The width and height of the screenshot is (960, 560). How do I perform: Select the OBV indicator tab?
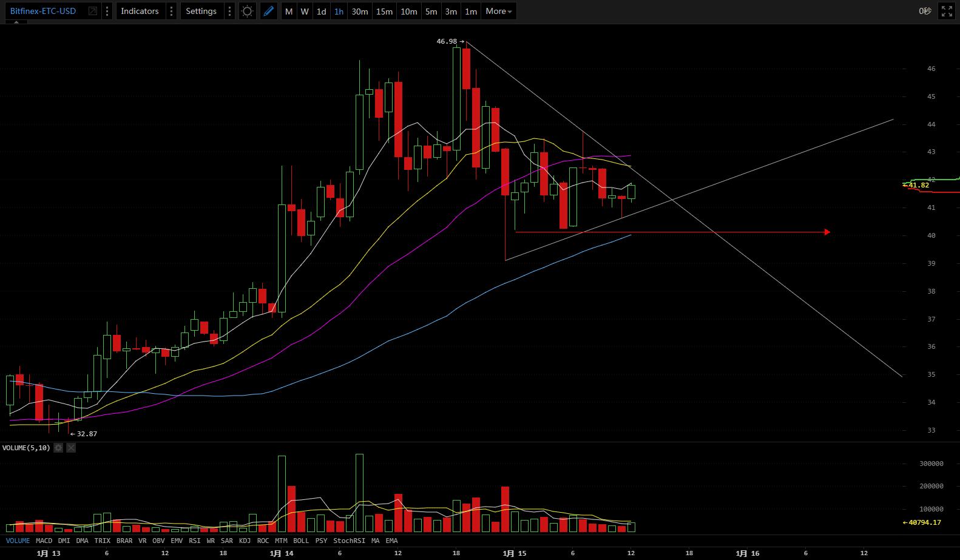click(x=158, y=541)
